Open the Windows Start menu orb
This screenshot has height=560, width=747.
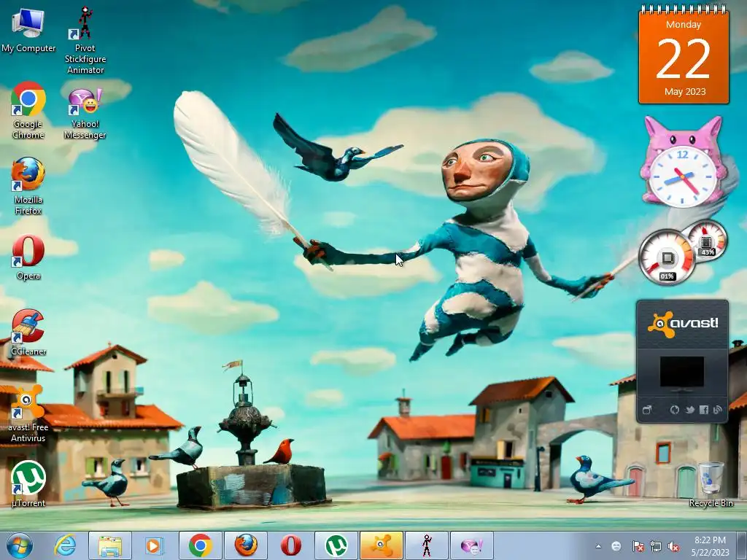pos(20,545)
